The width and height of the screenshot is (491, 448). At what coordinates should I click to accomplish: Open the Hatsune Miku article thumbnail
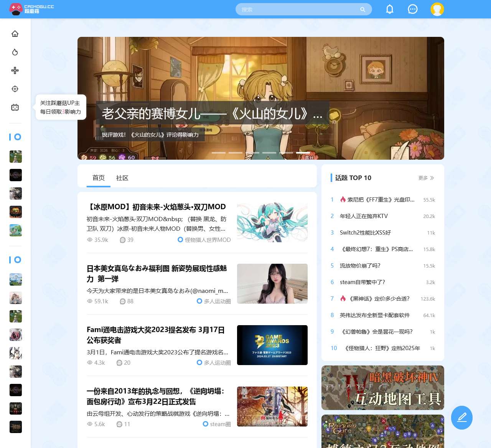coord(272,222)
